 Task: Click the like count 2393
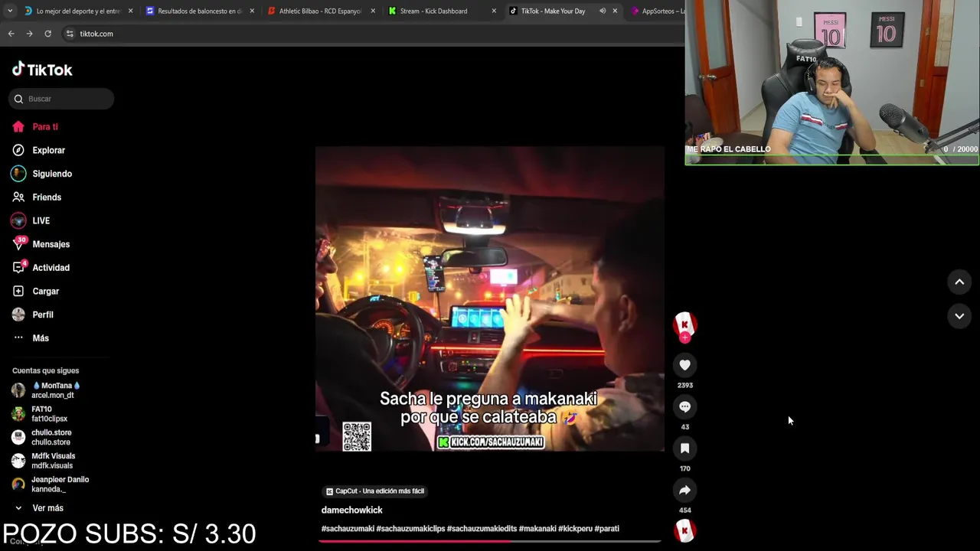click(x=684, y=385)
